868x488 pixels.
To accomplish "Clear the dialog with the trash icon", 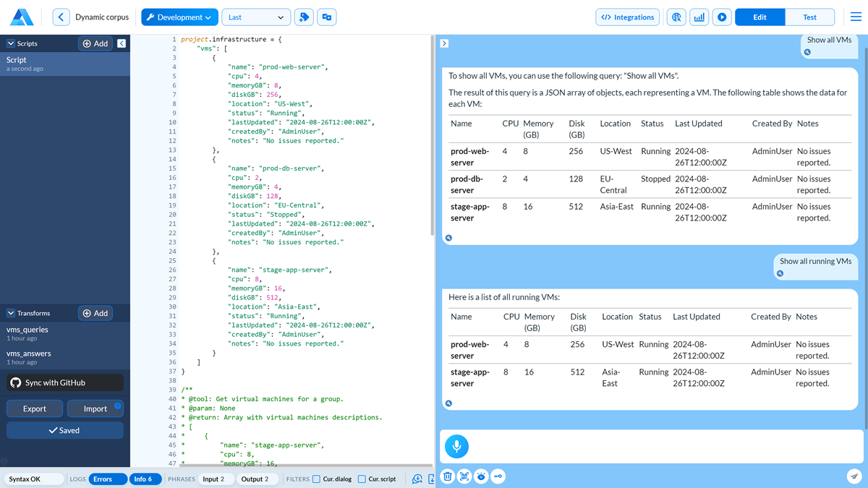I will pos(447,476).
